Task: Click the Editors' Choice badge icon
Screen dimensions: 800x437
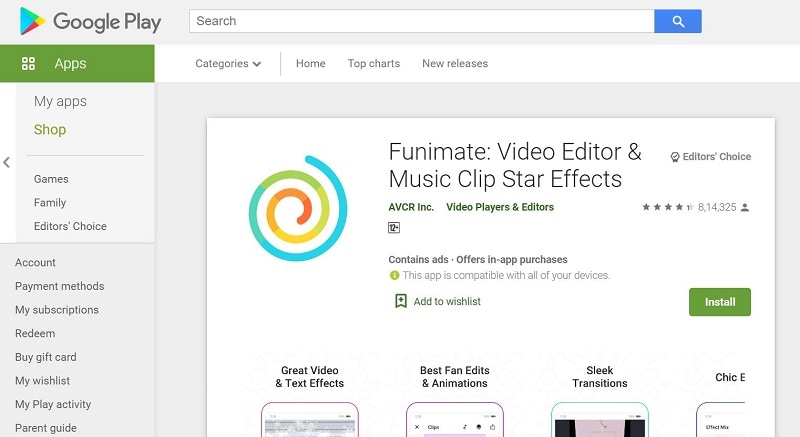Action: (674, 157)
